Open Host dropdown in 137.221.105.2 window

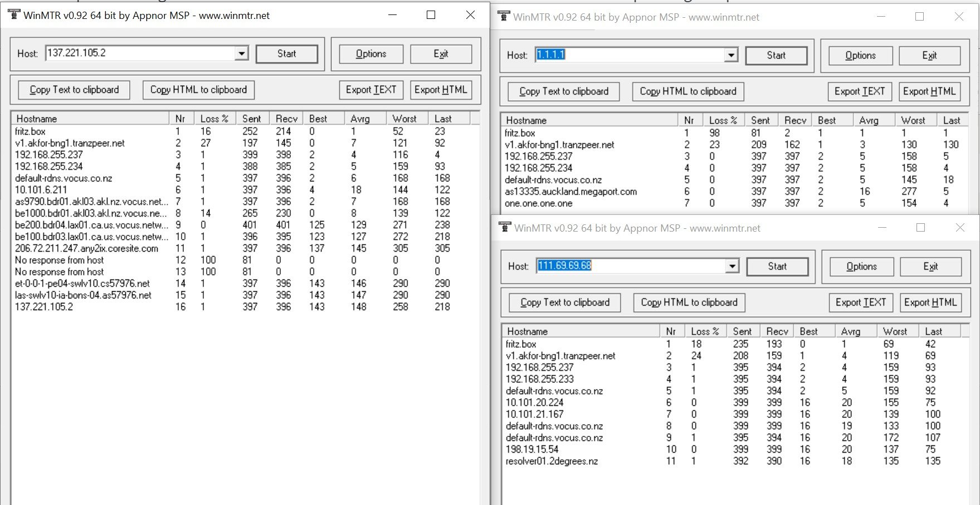241,53
